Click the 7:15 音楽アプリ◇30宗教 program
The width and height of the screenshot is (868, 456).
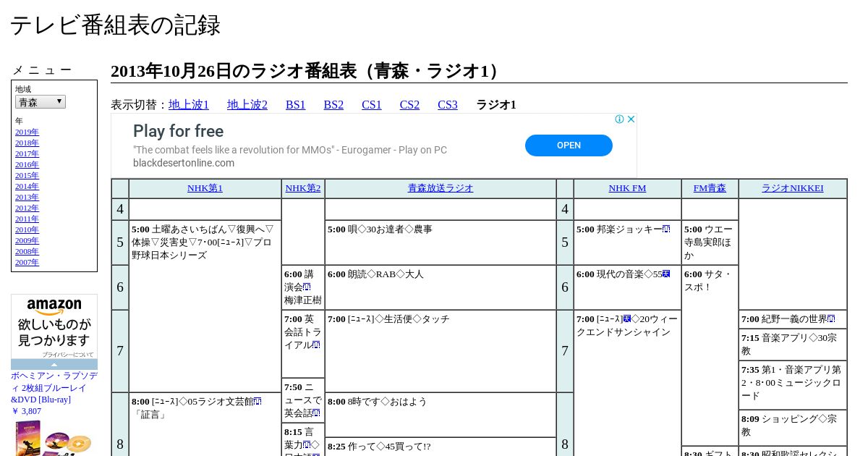tap(793, 345)
